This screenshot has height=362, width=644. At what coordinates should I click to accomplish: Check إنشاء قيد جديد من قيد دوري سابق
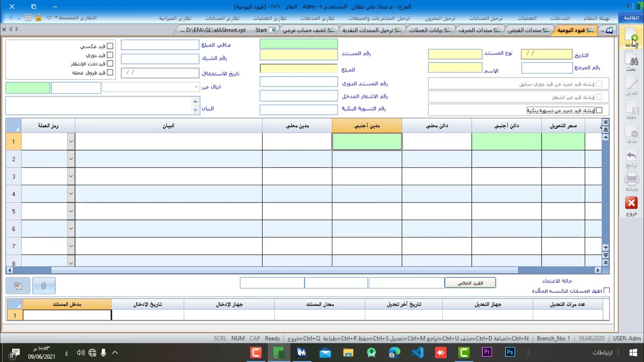(599, 84)
